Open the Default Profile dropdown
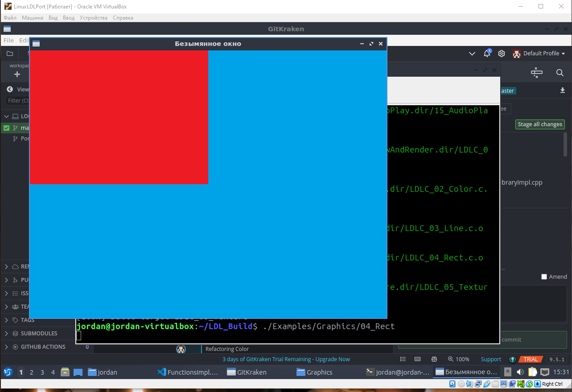Image resolution: width=572 pixels, height=392 pixels. (539, 54)
